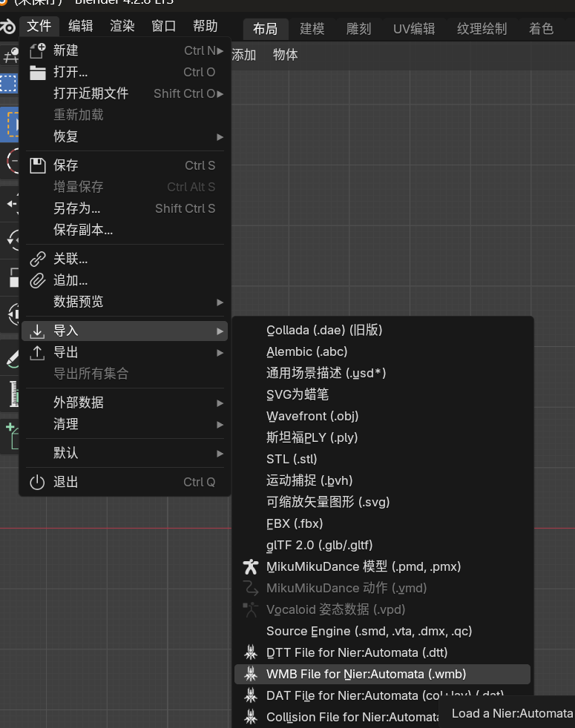This screenshot has height=728, width=575.
Task: Click the Save floppy disk icon (保存)
Action: coord(37,165)
